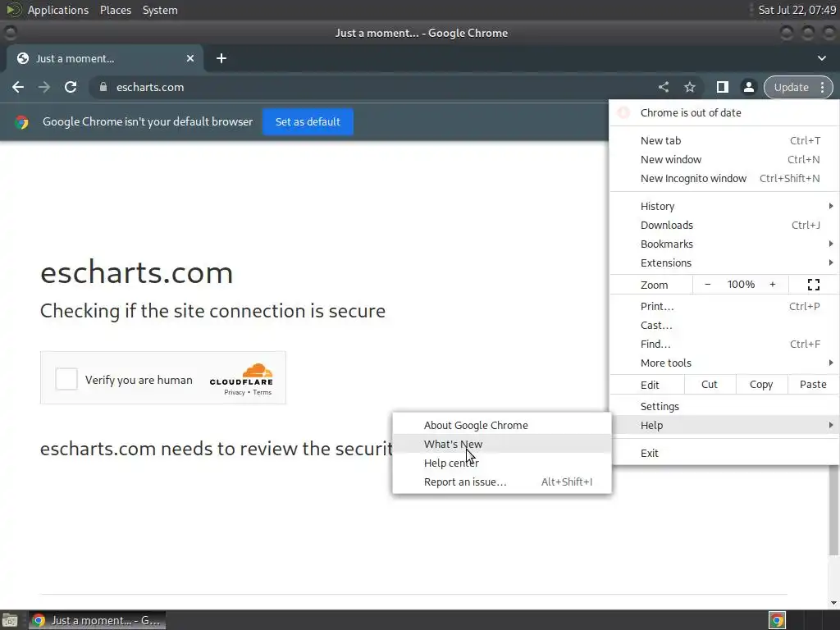Check the 'Verify you are human' checkbox
The image size is (840, 630).
[x=66, y=379]
